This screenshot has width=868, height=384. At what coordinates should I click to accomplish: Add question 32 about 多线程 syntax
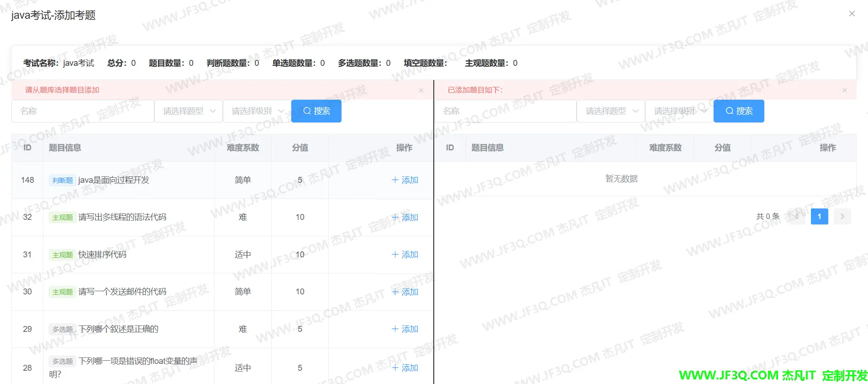pyautogui.click(x=405, y=218)
